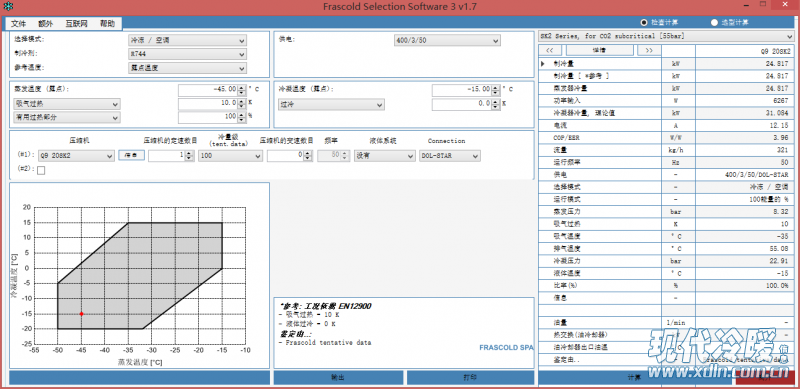The height and width of the screenshot is (389, 800).
Task: Enable the #2 compressor checkbox
Action: pos(41,171)
